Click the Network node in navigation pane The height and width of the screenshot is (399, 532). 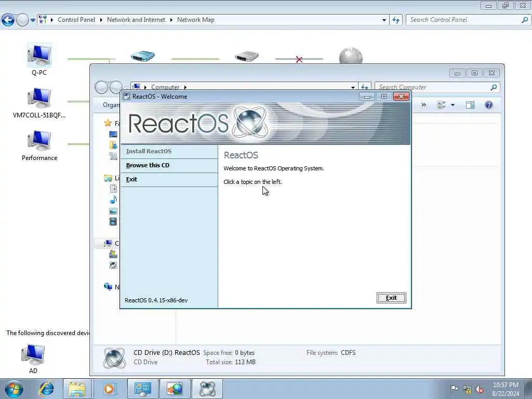coord(108,287)
